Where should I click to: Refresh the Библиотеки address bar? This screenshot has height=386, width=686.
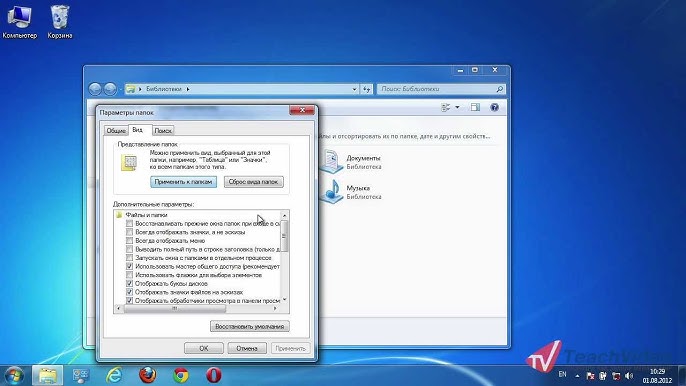pos(367,89)
